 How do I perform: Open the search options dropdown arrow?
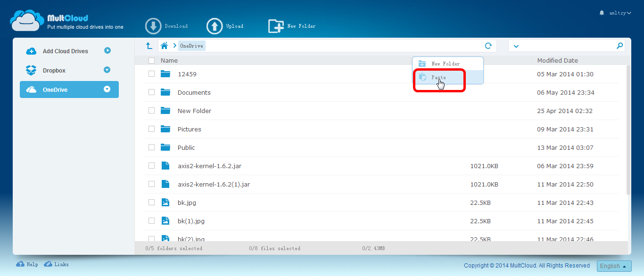tap(516, 46)
